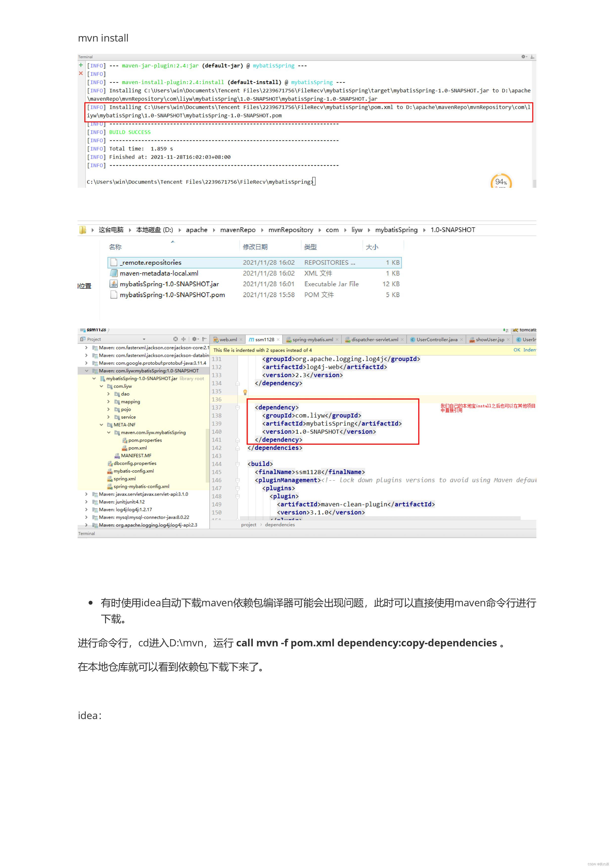
Task: Switch to the UserController.java tab
Action: tap(436, 339)
